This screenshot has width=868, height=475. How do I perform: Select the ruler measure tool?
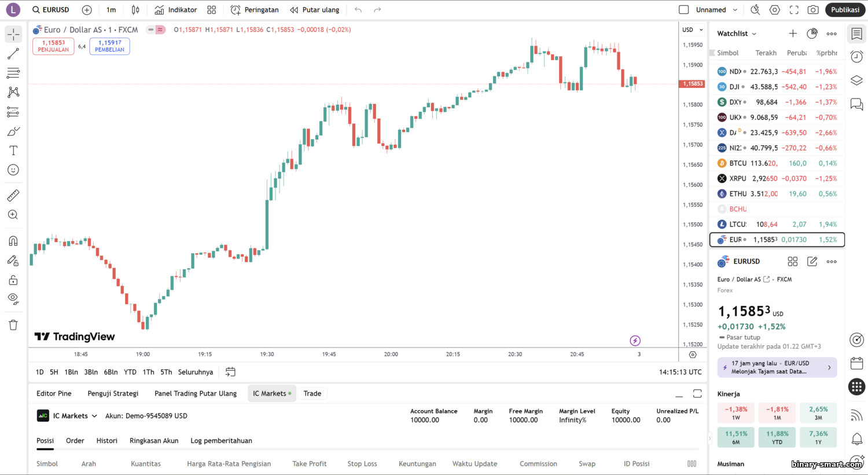coord(13,196)
